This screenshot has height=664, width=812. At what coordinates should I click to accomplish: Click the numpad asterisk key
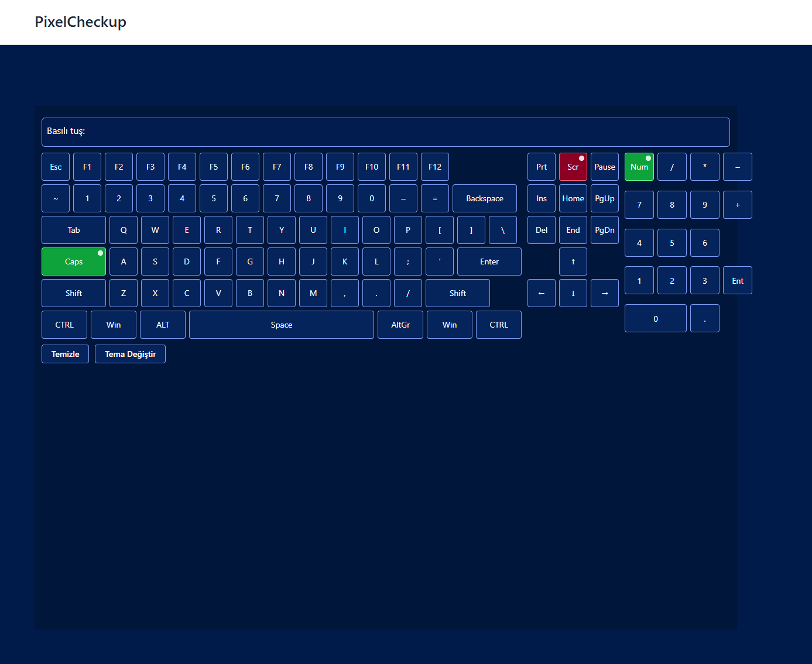click(704, 167)
